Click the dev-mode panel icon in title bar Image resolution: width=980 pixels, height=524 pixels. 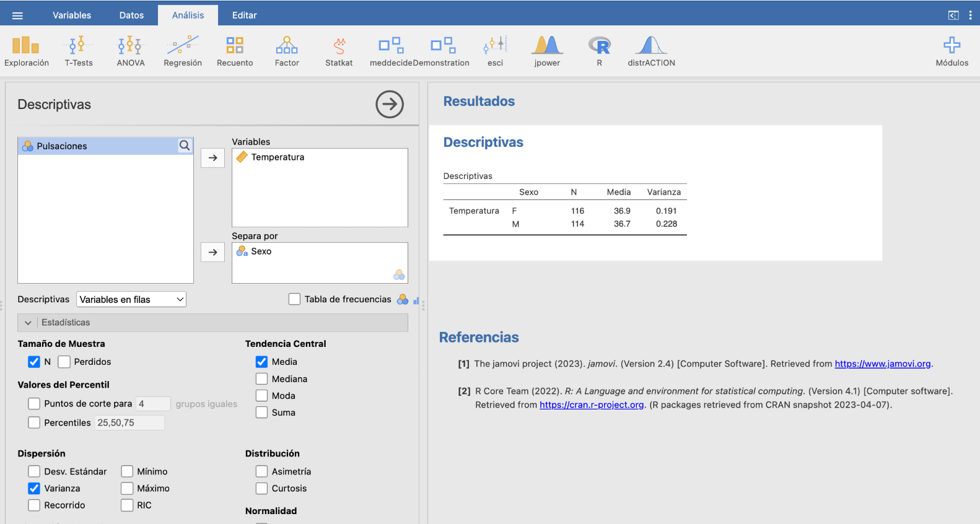(x=953, y=15)
